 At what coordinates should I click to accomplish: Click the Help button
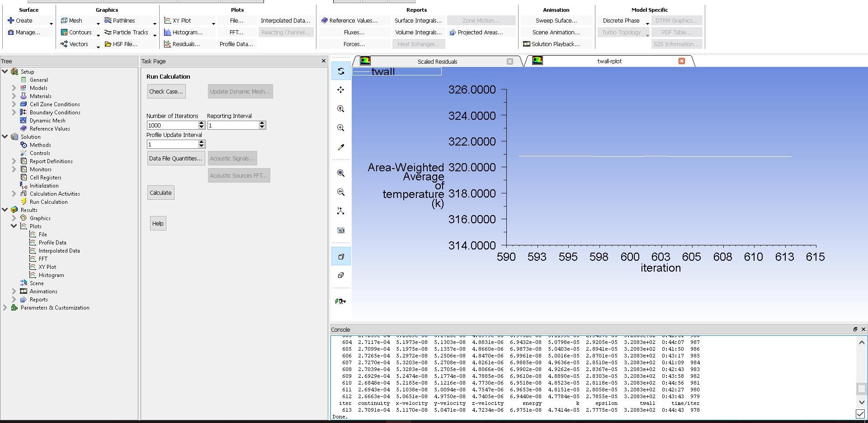point(158,223)
